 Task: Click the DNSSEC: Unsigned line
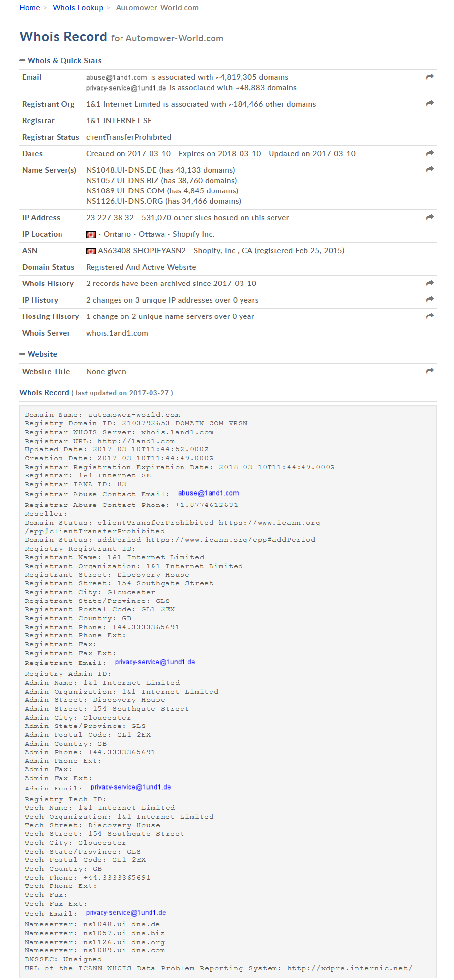(x=63, y=959)
